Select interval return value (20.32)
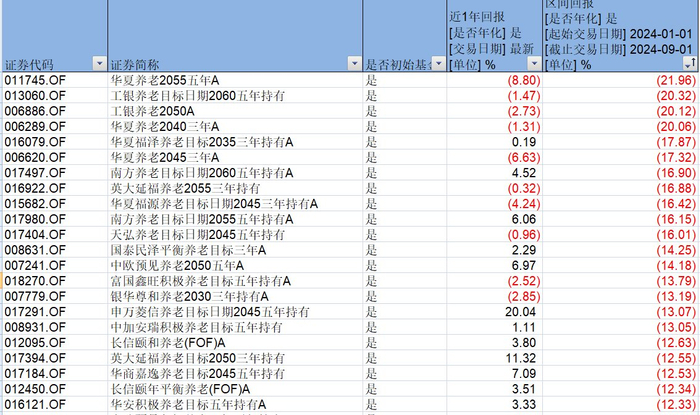This screenshot has width=700, height=415. [676, 96]
